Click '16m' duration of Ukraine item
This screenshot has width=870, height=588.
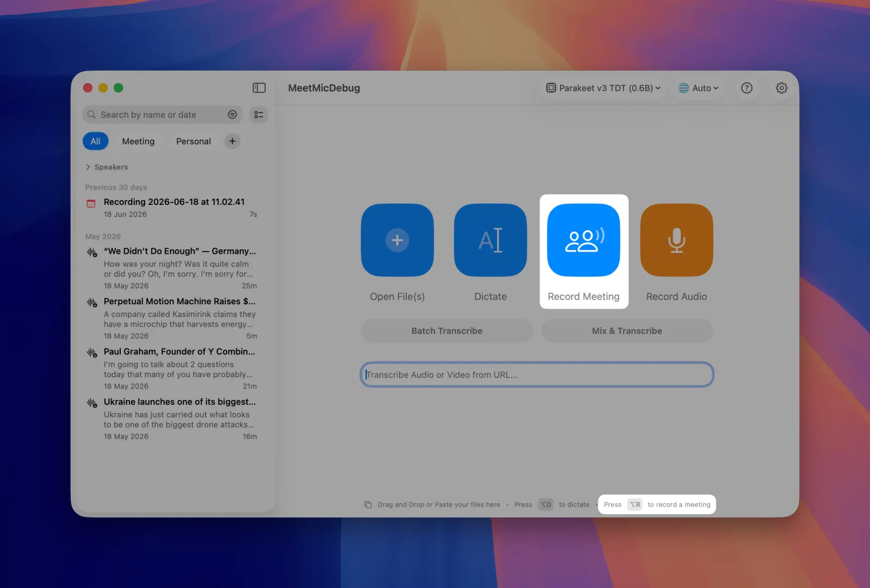pos(250,436)
